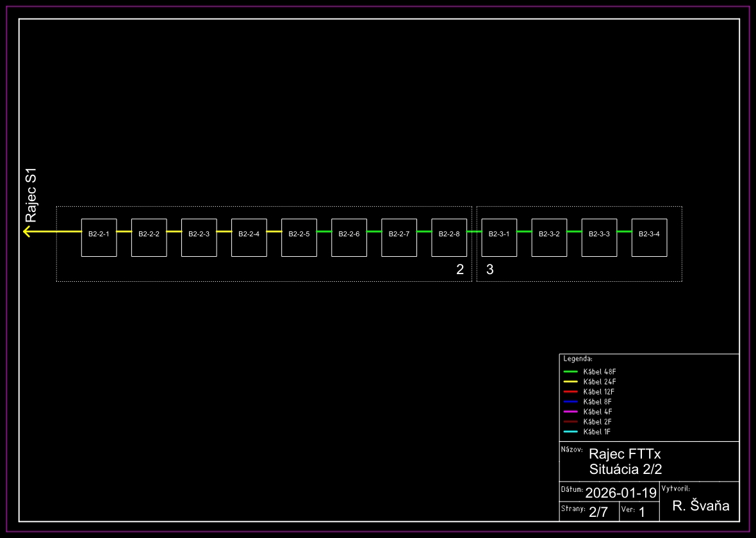The width and height of the screenshot is (756, 538).
Task: Select node box B2-3-1
Action: (x=499, y=238)
